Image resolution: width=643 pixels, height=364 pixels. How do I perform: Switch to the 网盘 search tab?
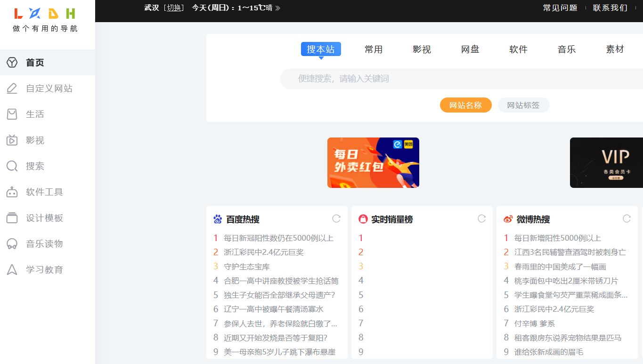click(x=470, y=49)
